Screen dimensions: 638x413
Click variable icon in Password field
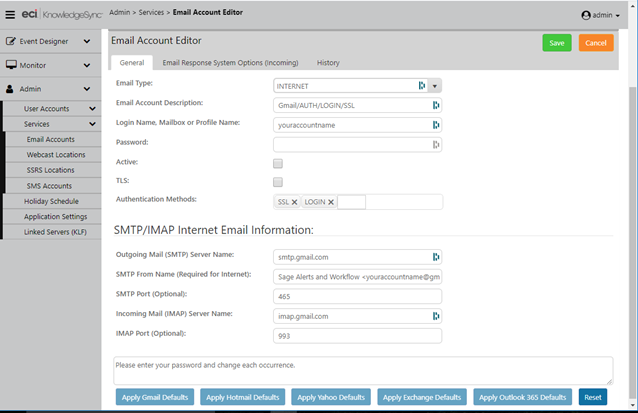tap(436, 144)
